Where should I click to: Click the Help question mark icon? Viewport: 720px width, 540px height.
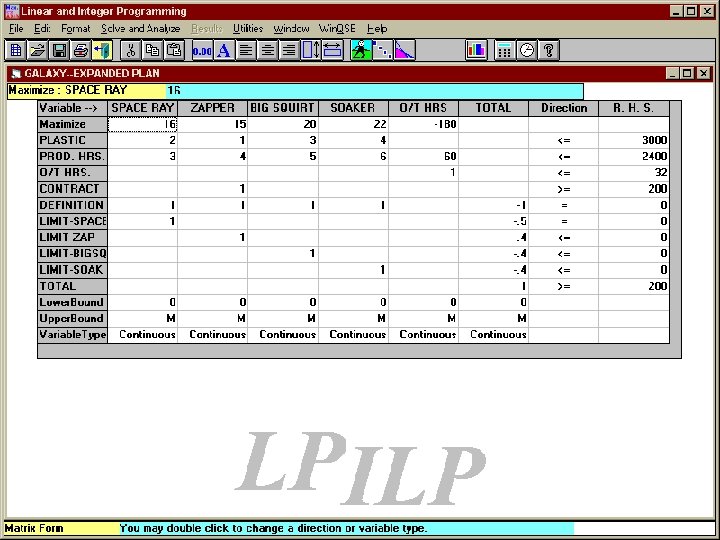click(x=548, y=50)
